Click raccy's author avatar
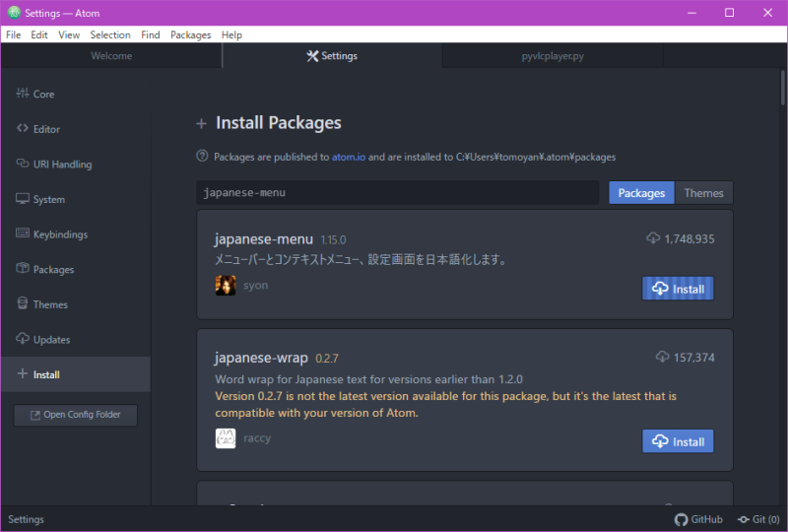The image size is (788, 532). click(225, 438)
